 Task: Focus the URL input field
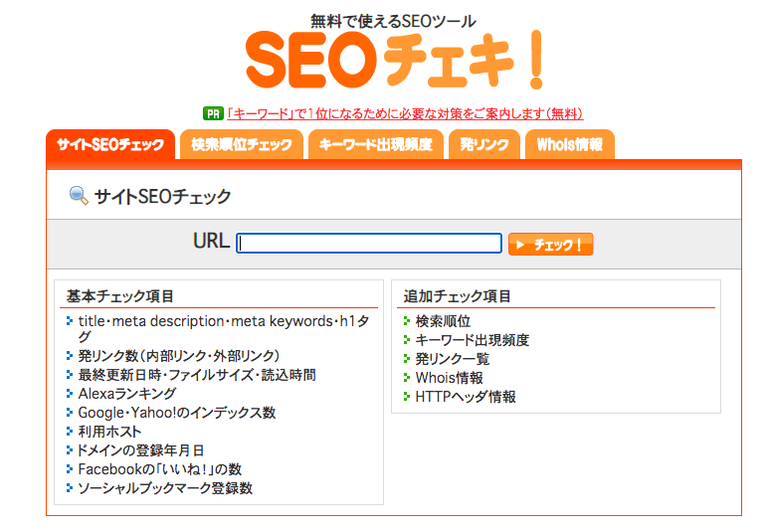(369, 244)
